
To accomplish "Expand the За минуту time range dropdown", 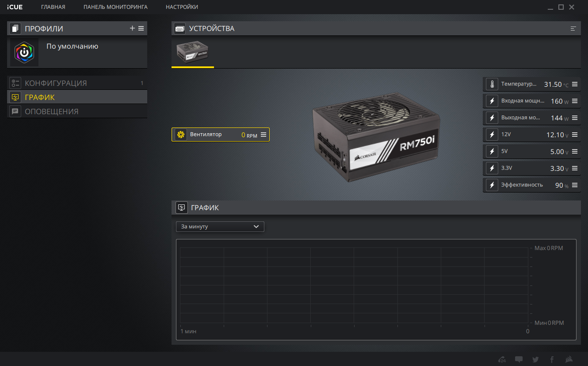I will [x=220, y=227].
